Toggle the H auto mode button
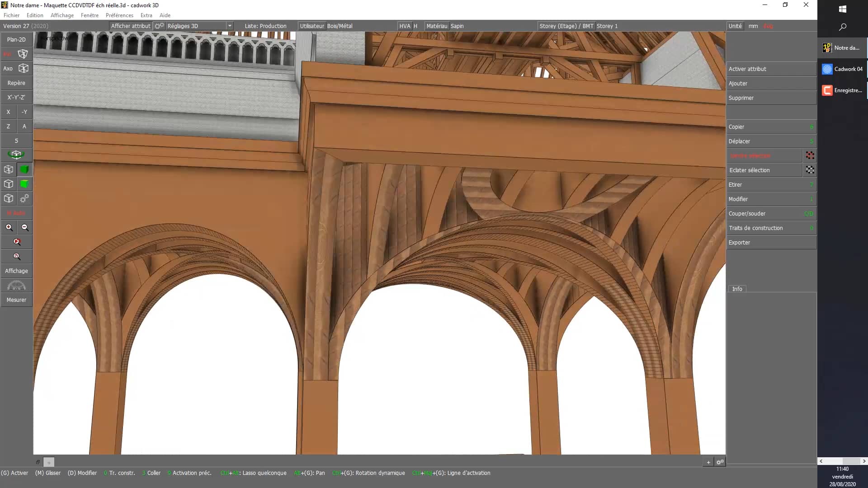This screenshot has height=488, width=868. click(16, 213)
